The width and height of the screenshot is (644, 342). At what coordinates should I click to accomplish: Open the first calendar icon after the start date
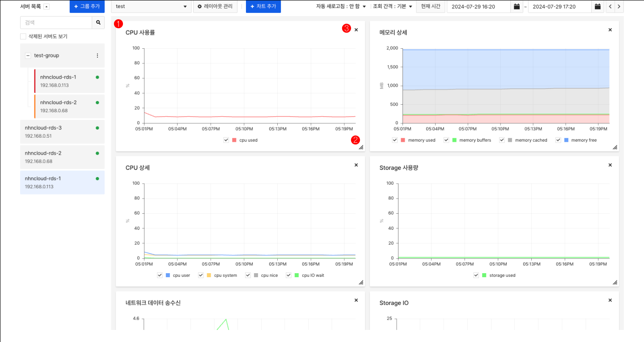[517, 7]
